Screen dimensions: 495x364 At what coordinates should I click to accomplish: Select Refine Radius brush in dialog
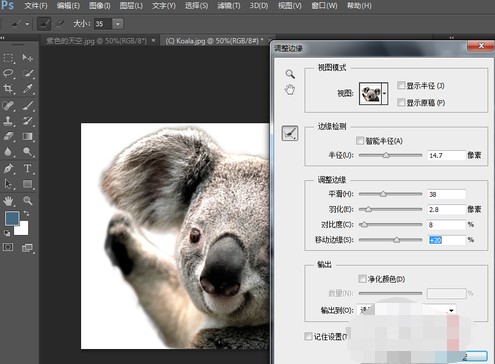click(x=290, y=133)
